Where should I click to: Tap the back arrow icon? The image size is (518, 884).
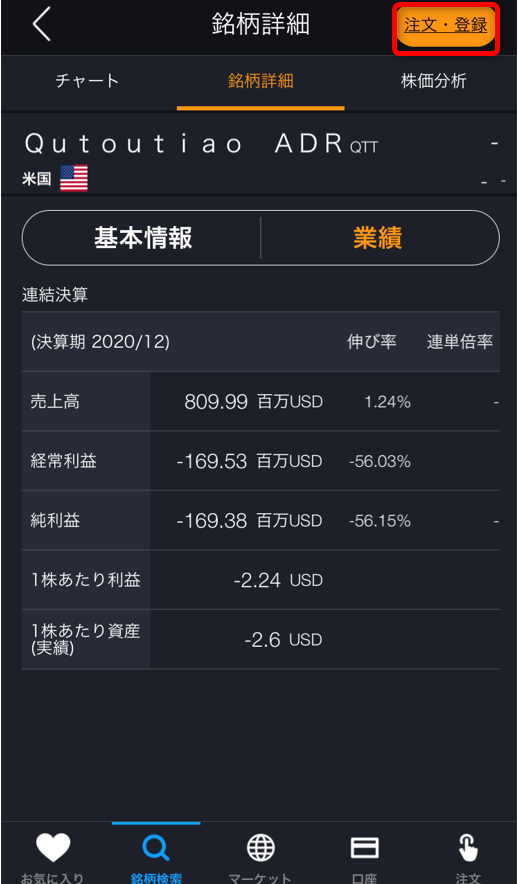pos(42,26)
